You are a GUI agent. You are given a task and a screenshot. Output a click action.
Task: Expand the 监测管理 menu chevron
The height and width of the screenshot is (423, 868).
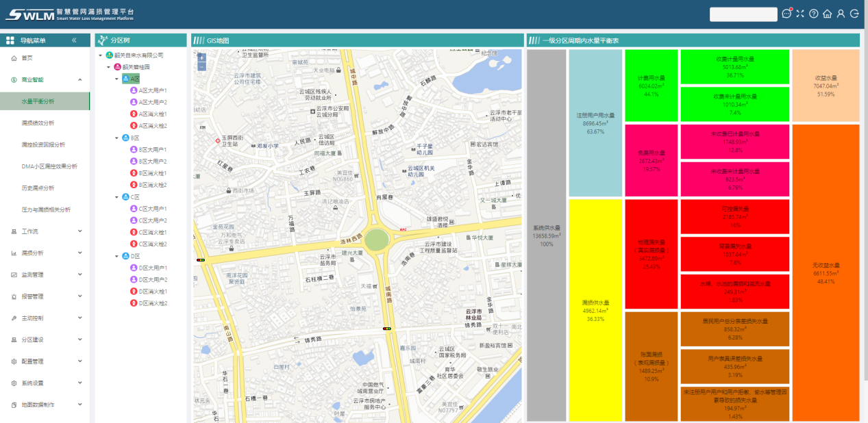80,274
